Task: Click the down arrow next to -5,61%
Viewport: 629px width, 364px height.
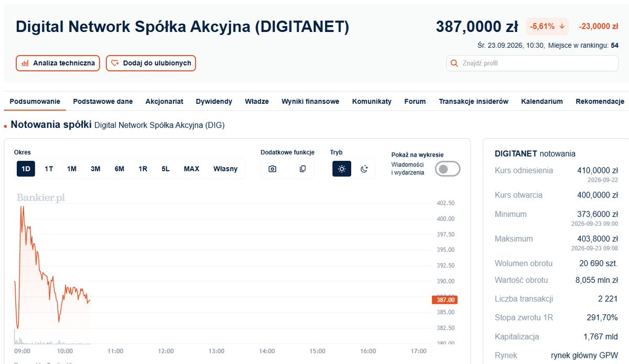Action: pyautogui.click(x=562, y=26)
